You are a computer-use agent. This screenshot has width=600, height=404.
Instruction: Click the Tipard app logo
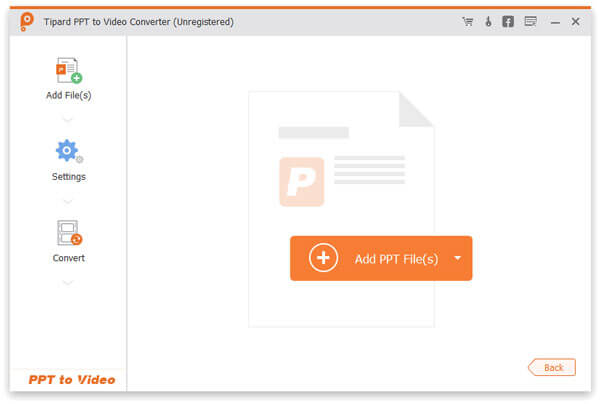[x=26, y=21]
